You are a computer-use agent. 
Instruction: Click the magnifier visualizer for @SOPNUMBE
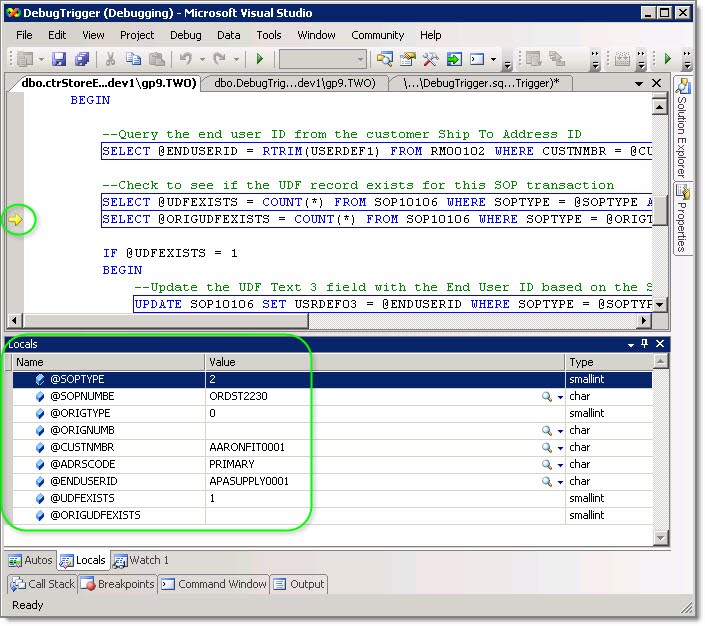[547, 397]
